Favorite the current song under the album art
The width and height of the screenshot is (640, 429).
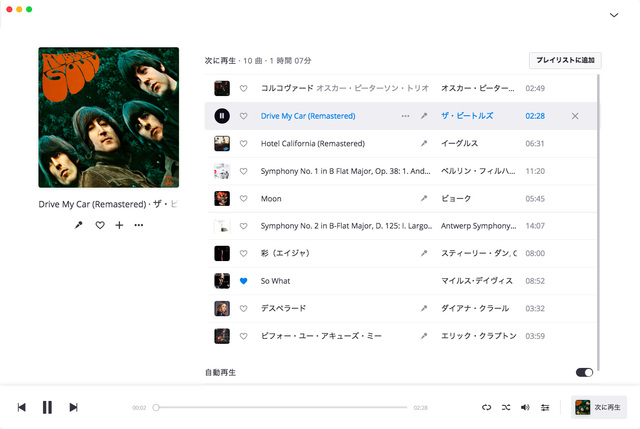(x=100, y=225)
